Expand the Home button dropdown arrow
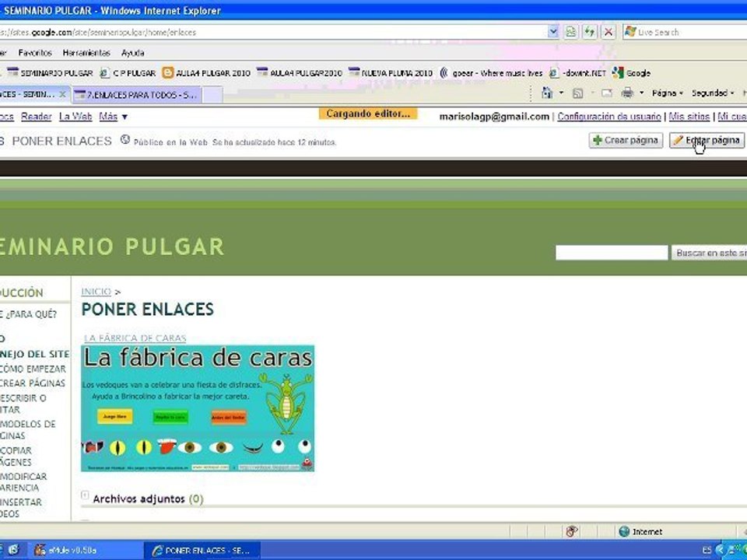This screenshot has height=560, width=747. click(561, 93)
